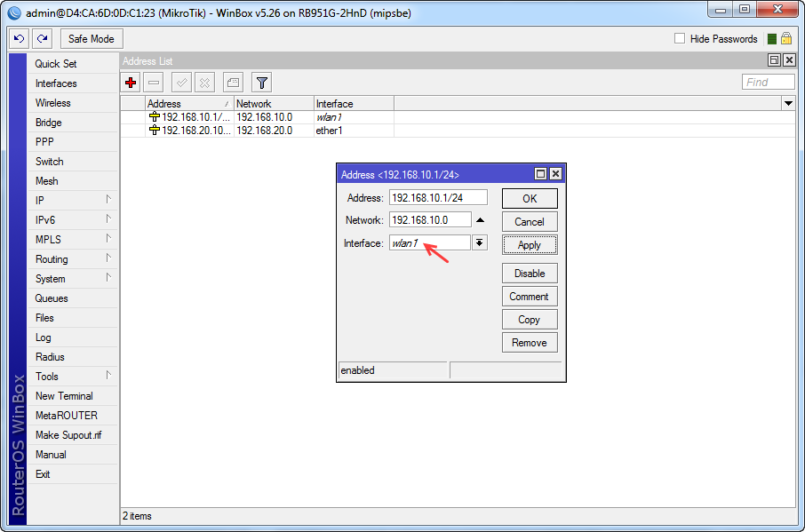The image size is (805, 532).
Task: Open the Mesh menu
Action: coord(73,181)
